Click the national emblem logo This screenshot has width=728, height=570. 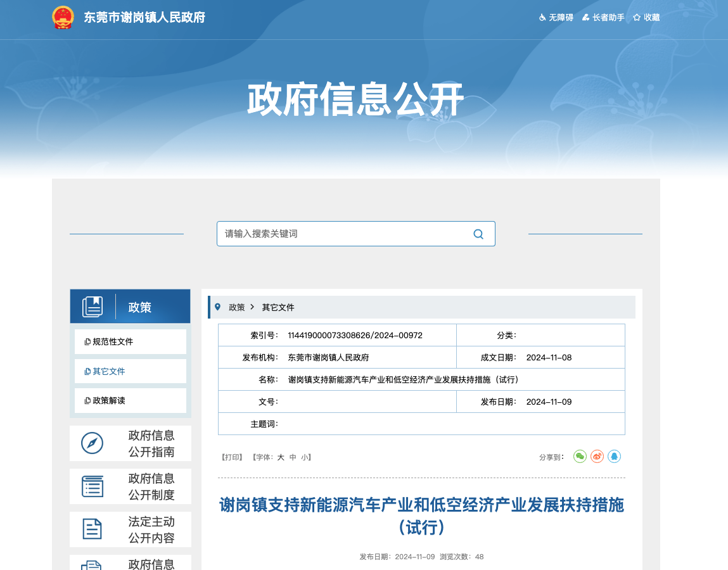coord(63,18)
